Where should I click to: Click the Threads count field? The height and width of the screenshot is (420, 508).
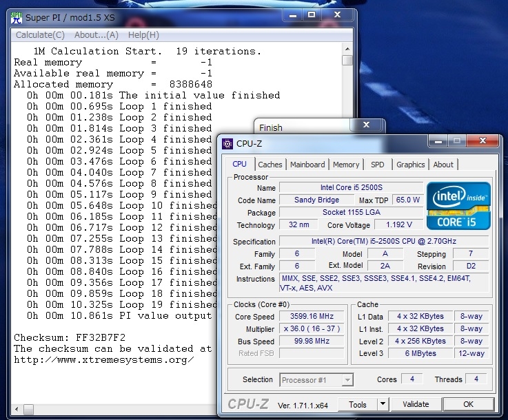pos(476,379)
